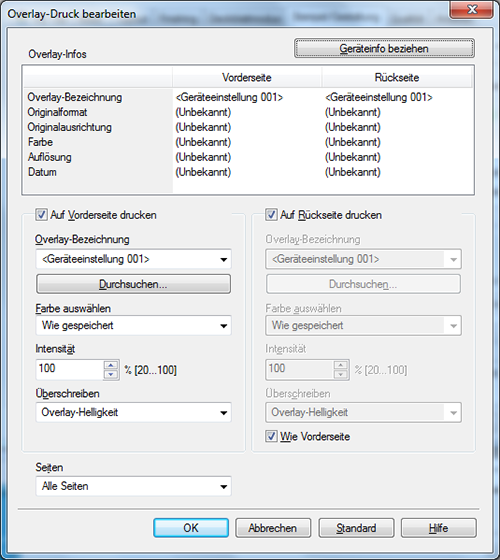Click back-side Intensität down arrow

[x=341, y=374]
